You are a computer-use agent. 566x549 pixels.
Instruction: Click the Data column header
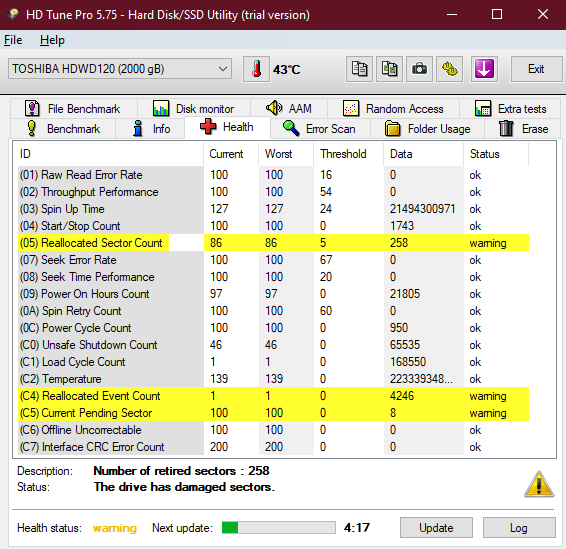[x=423, y=154]
